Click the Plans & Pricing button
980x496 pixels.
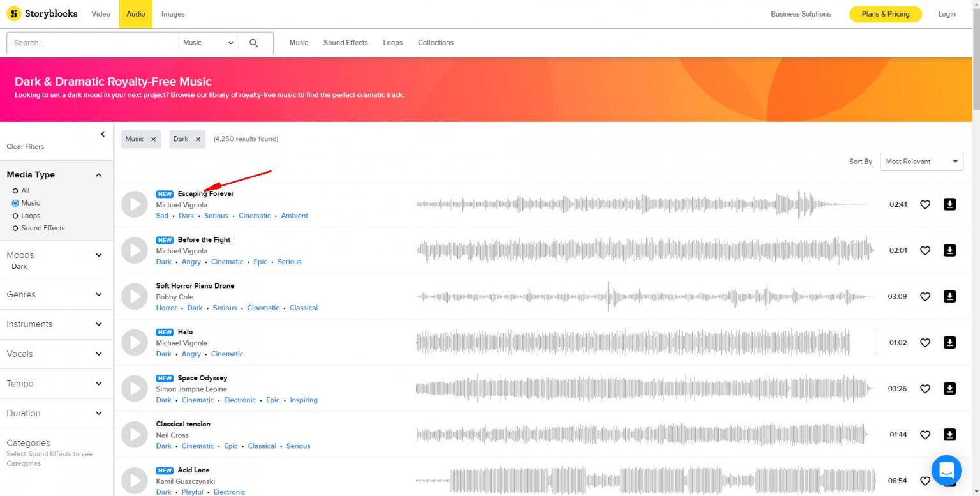click(x=885, y=13)
